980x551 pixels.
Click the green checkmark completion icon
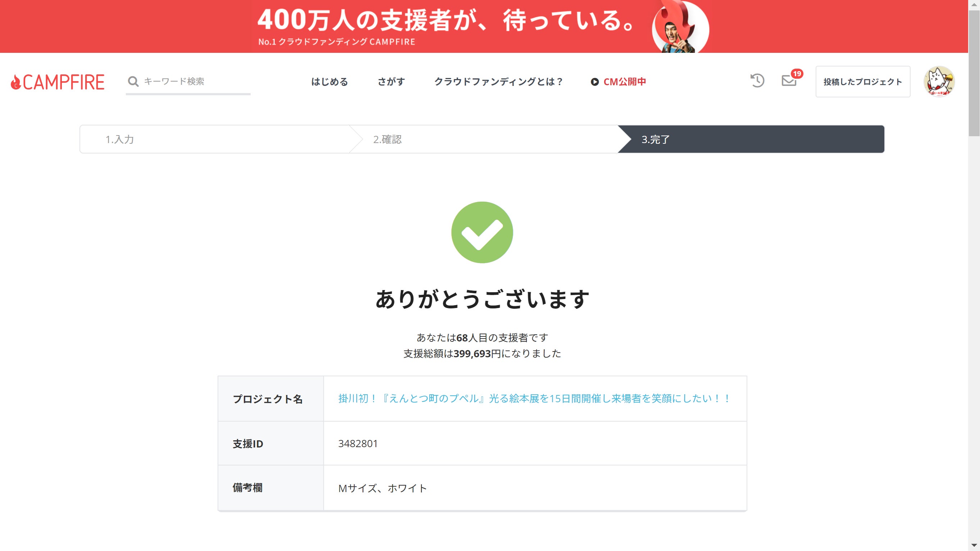[x=482, y=232]
